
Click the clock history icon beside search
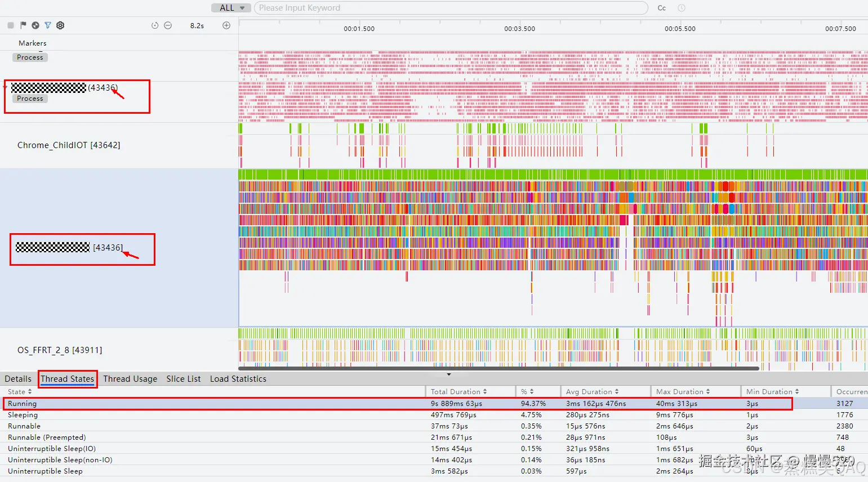(682, 8)
